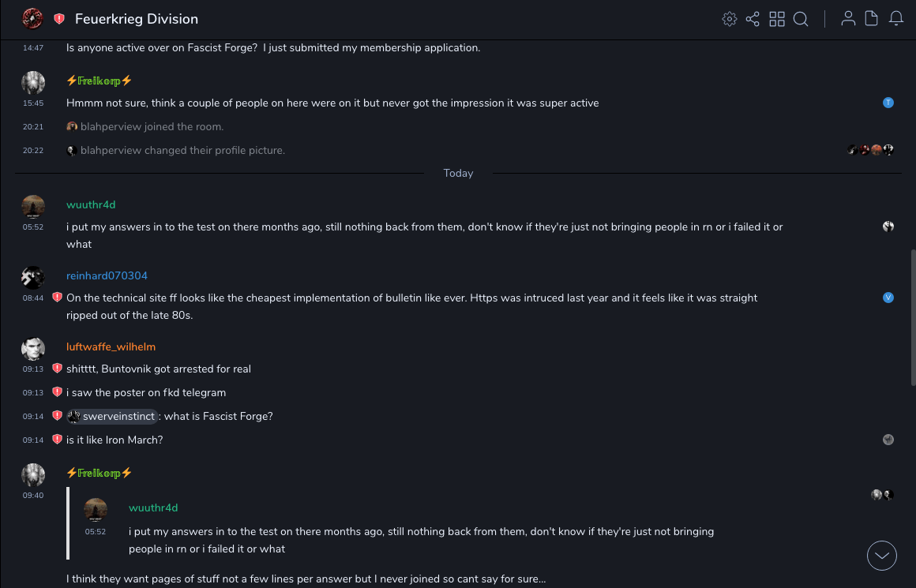Click the room avatar in header

pyautogui.click(x=32, y=18)
